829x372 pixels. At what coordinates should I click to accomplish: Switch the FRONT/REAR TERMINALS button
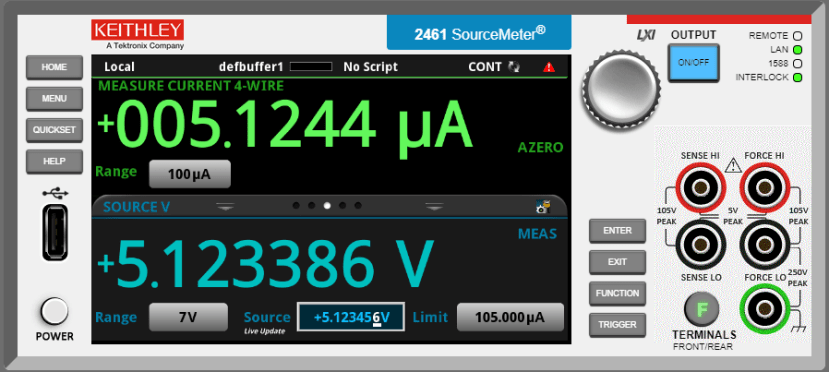tap(702, 309)
